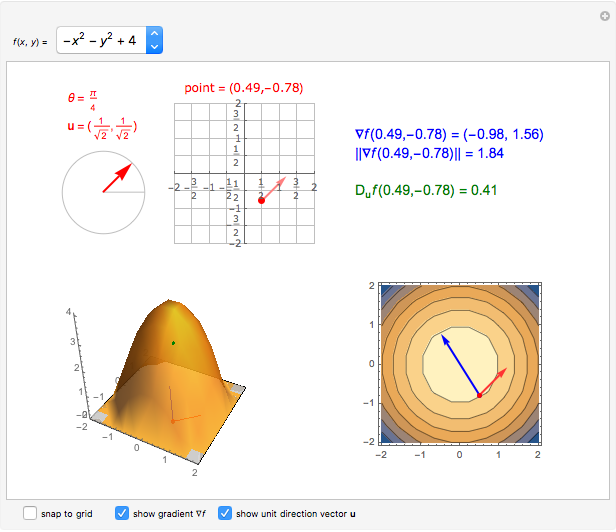Click the red point on the contour plot
The image size is (616, 532).
tap(479, 395)
